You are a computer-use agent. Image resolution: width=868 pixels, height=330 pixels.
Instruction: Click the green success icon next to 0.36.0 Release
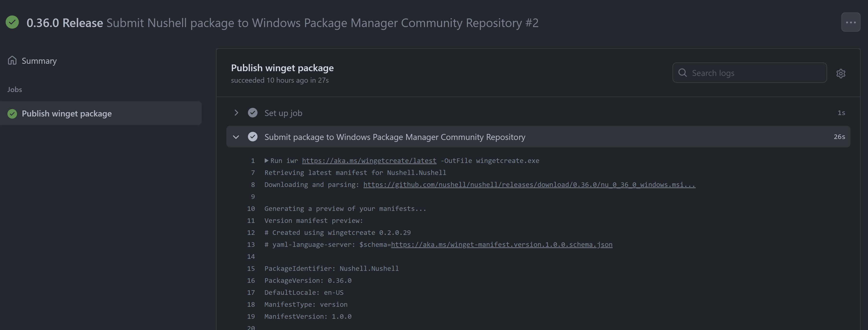click(12, 22)
